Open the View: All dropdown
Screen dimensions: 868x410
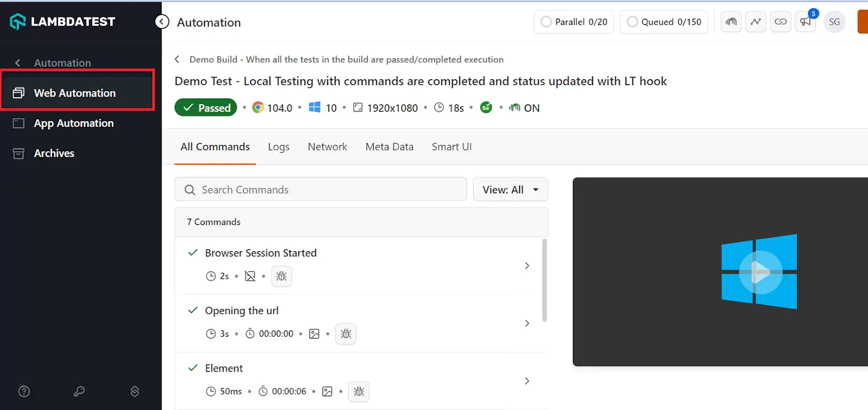point(510,189)
